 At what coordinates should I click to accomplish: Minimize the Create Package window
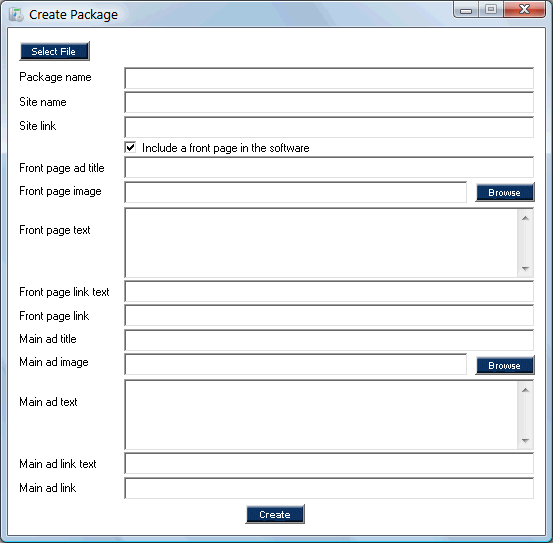466,10
